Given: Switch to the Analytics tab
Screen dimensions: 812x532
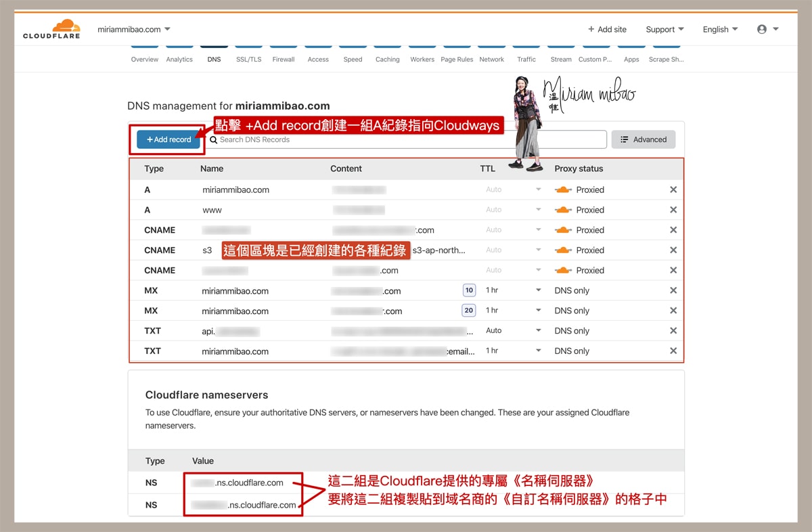Looking at the screenshot, I should tap(179, 59).
